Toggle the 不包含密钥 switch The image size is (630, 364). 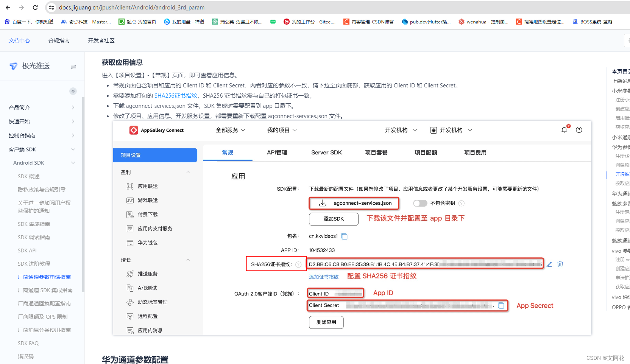pyautogui.click(x=420, y=203)
